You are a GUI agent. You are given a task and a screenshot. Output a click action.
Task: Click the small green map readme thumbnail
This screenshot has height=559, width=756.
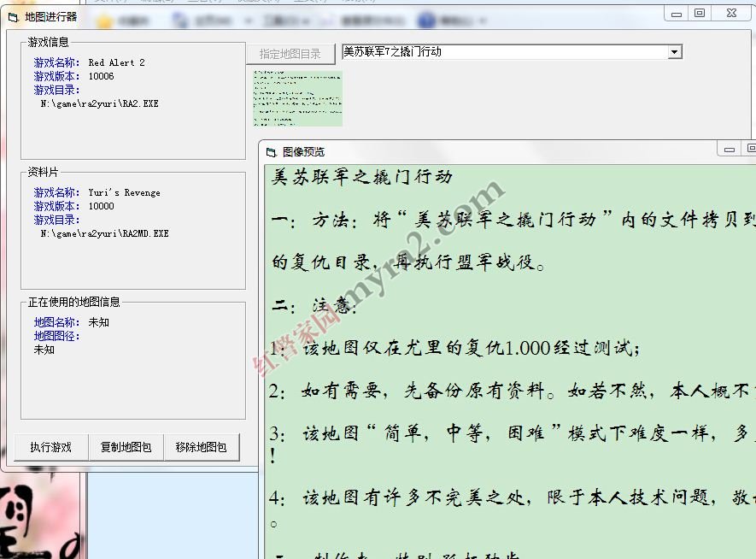pos(297,98)
